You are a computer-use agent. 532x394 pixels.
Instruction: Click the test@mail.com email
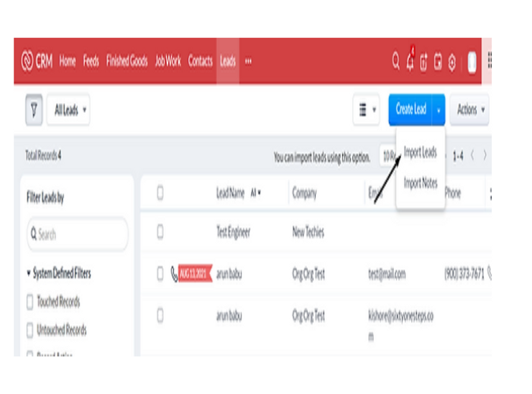(x=387, y=274)
